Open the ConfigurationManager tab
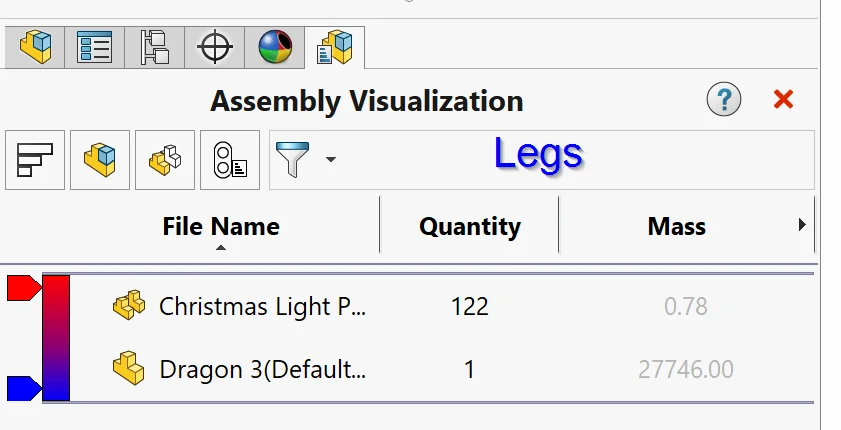 pos(155,47)
